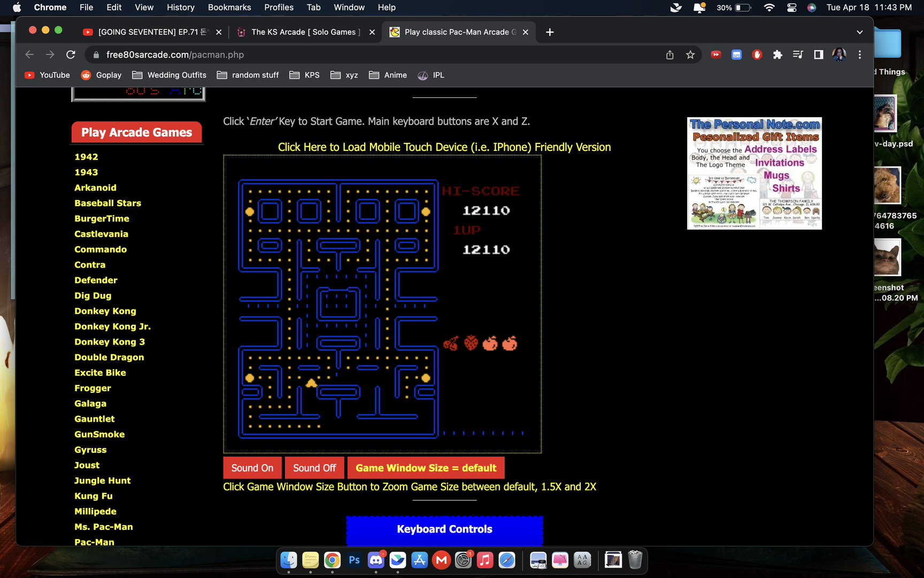Open the Profiles menu in menu bar
Image resolution: width=924 pixels, height=578 pixels.
click(279, 7)
